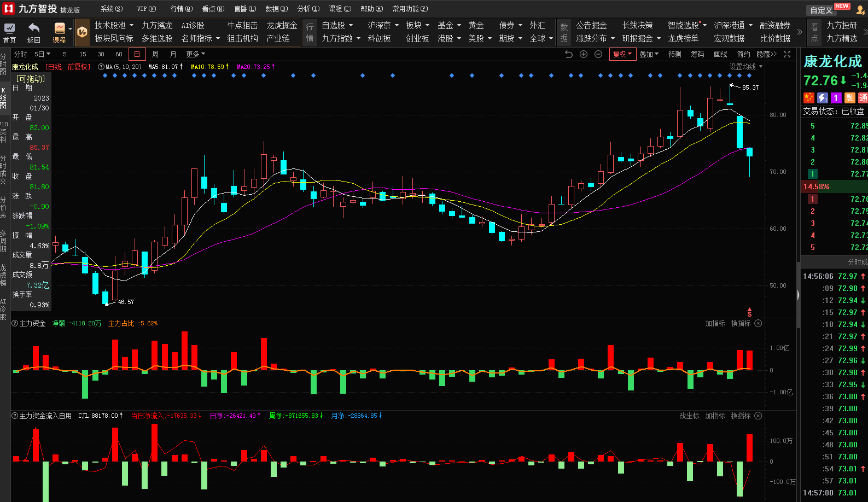Open the 龙虎榜 left sidebar tab
Screen dimensions: 868x502
click(x=4, y=275)
